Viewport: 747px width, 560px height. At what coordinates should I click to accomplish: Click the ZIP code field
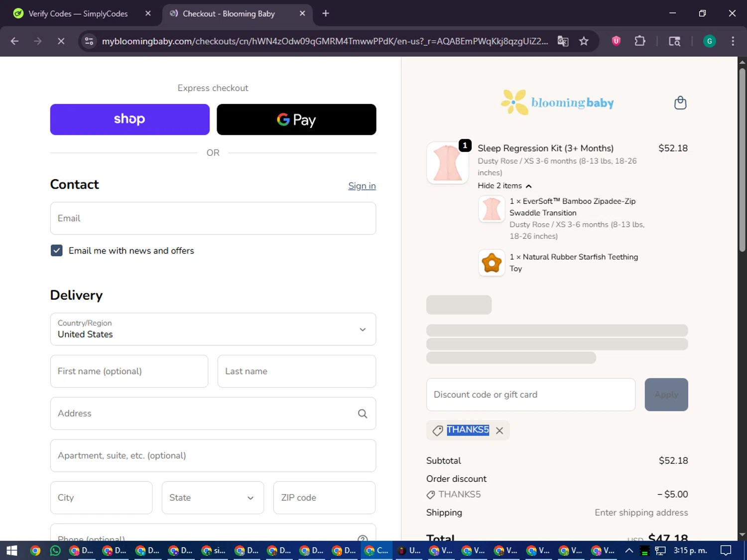[x=324, y=498]
